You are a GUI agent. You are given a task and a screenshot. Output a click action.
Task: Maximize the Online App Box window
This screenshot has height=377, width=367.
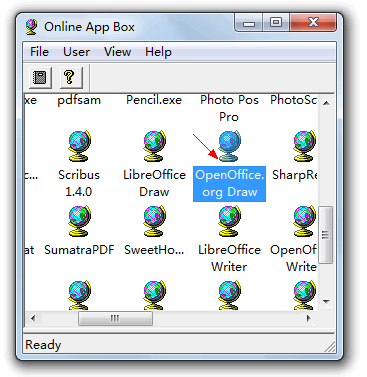(x=276, y=23)
